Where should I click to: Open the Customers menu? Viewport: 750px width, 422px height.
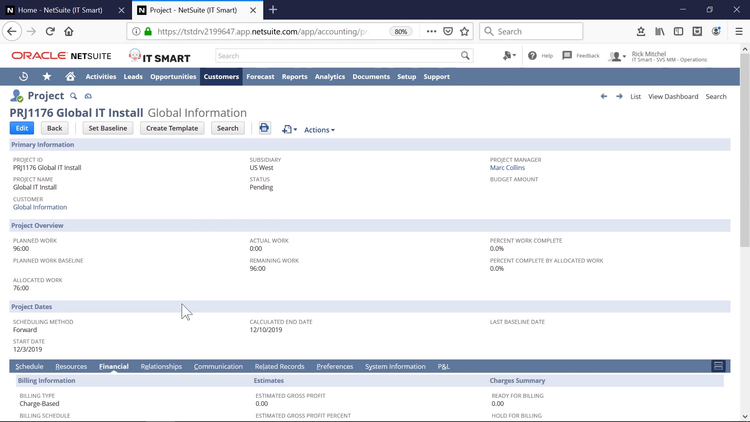pos(221,77)
